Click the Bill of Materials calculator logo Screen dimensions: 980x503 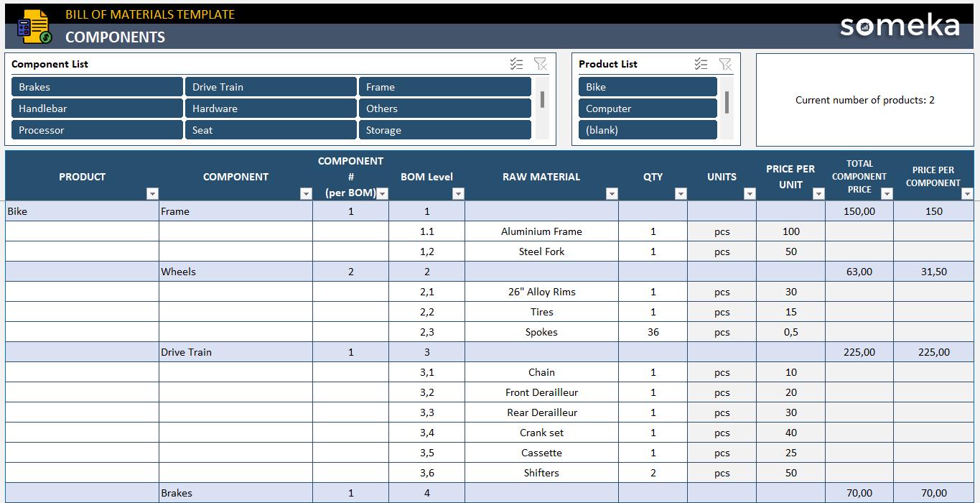pos(34,27)
